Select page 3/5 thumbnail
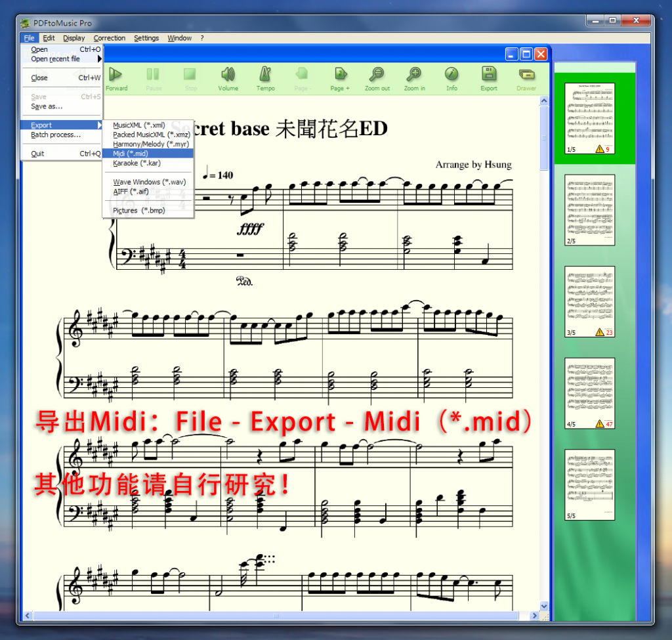The height and width of the screenshot is (640, 672). (x=589, y=301)
